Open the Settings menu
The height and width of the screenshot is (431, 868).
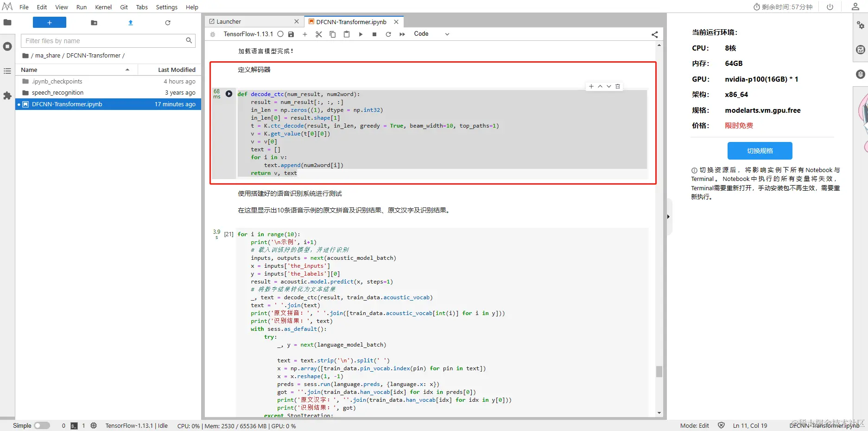coord(167,7)
